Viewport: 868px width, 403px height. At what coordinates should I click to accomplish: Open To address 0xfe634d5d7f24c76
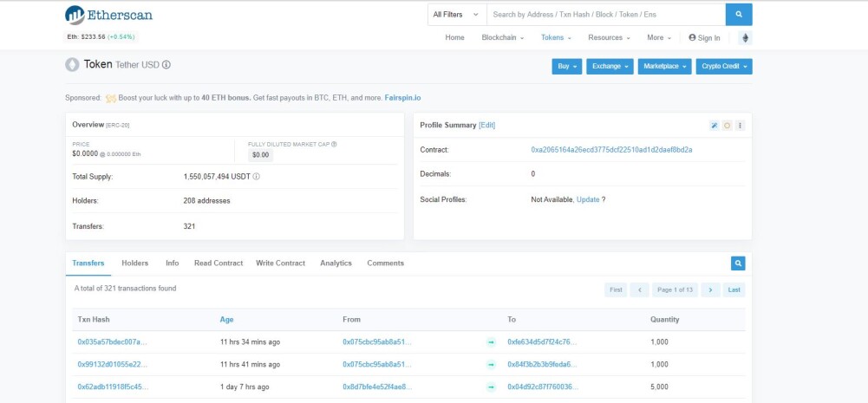coord(542,342)
